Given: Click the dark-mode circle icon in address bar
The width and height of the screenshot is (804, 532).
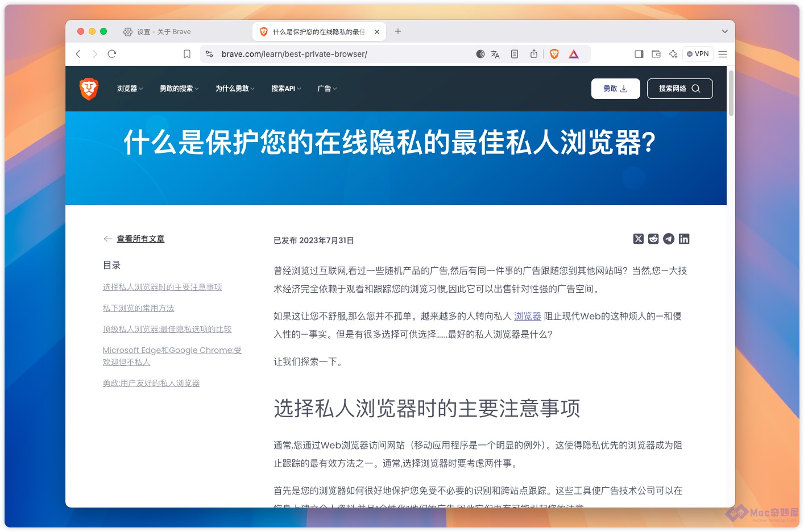Looking at the screenshot, I should point(480,54).
